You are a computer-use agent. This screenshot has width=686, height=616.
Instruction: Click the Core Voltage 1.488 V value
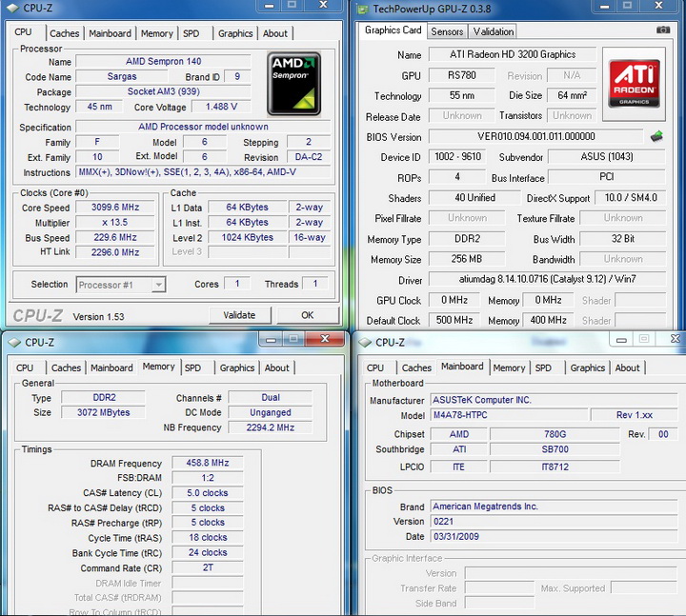point(221,107)
